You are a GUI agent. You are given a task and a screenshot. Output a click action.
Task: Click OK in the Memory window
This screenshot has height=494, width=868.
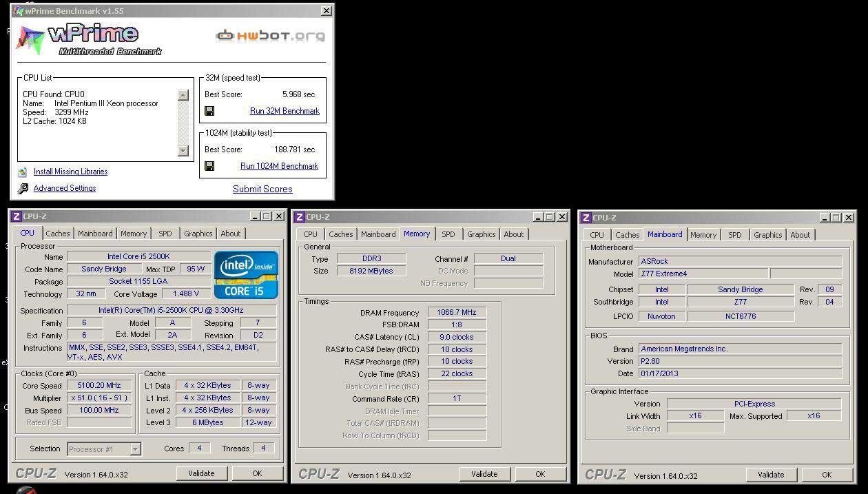click(540, 474)
